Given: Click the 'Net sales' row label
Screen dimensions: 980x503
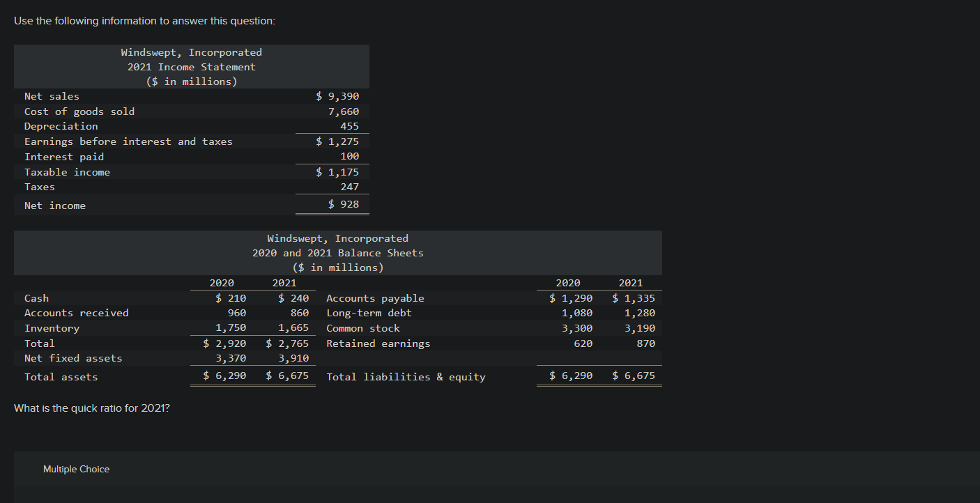Looking at the screenshot, I should point(52,96).
